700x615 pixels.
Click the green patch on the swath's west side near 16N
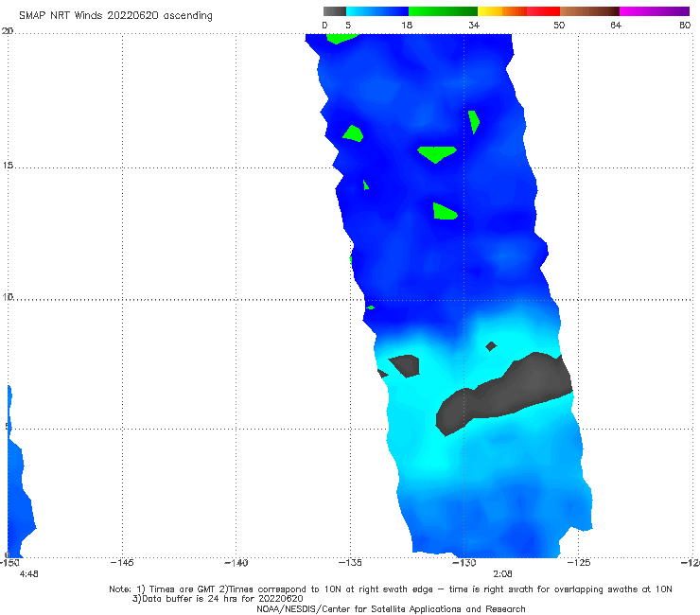tap(353, 134)
